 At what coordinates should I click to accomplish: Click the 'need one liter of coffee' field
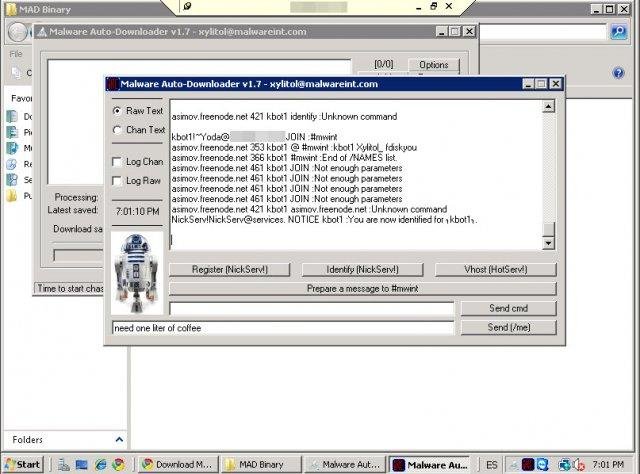click(x=283, y=328)
